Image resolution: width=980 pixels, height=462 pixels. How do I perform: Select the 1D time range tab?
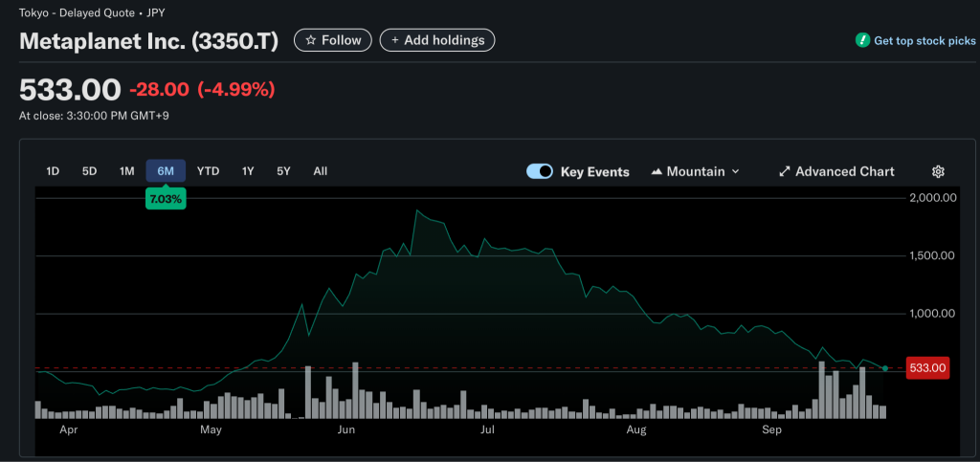point(53,171)
